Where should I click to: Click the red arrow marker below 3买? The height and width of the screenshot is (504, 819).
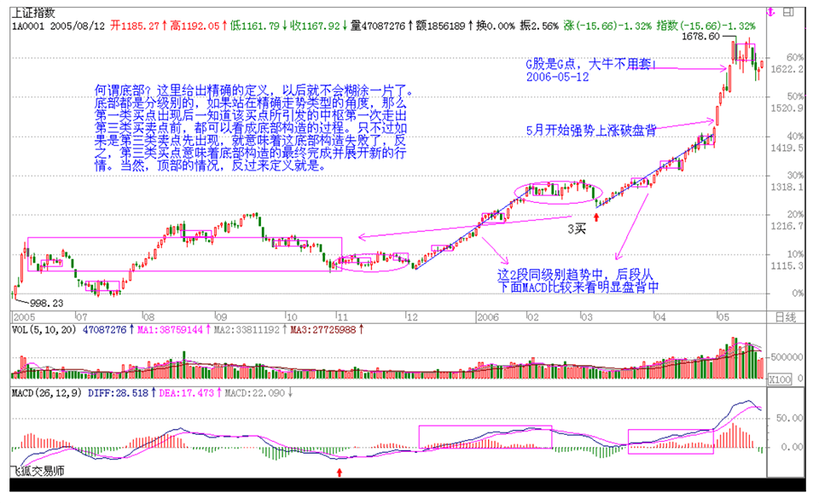point(595,218)
